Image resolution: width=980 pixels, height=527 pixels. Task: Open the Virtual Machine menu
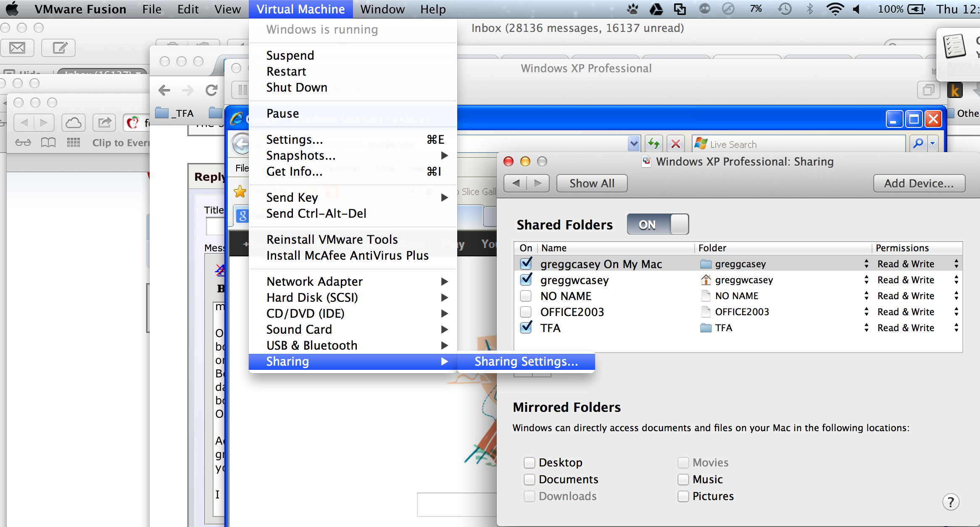[x=300, y=9]
